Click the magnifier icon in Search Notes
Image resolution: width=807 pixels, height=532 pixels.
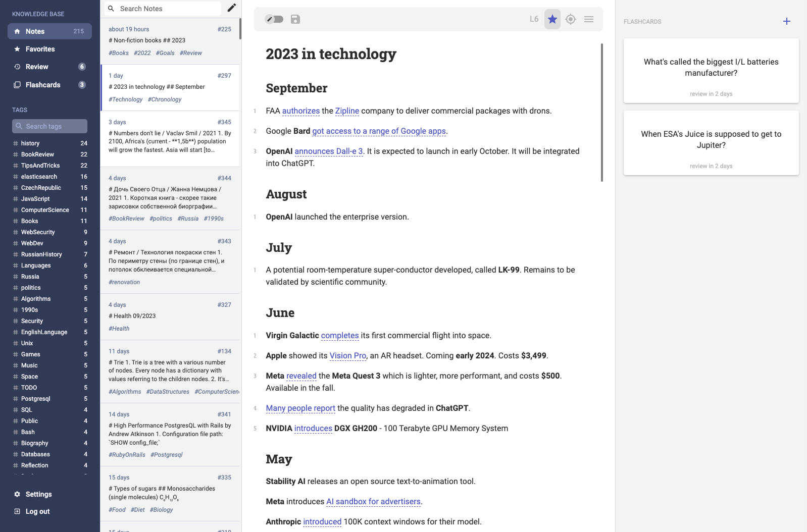[111, 9]
